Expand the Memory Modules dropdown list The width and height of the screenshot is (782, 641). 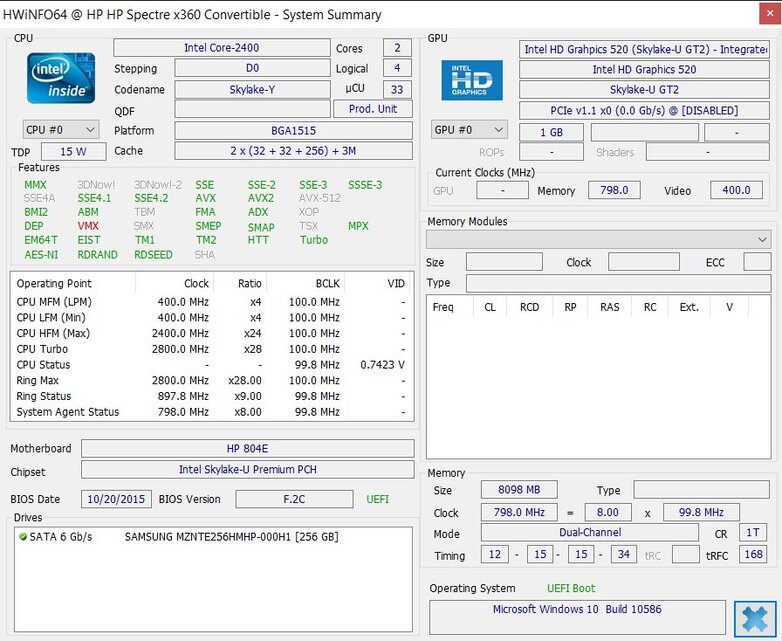tap(598, 240)
